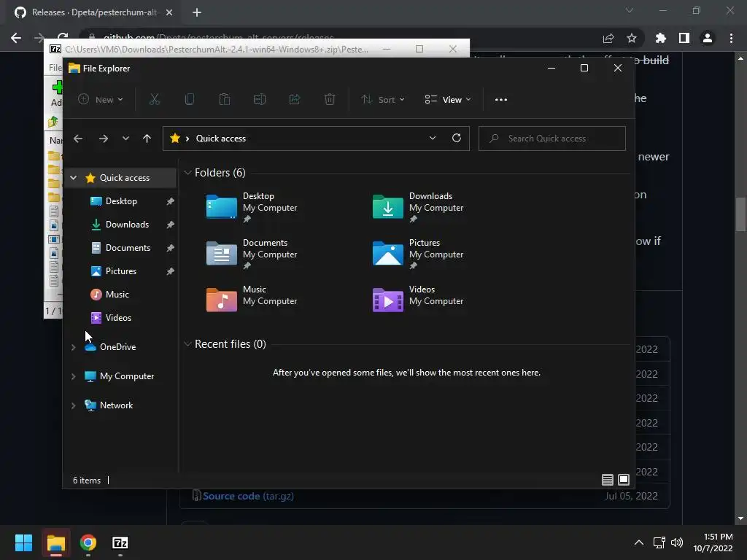
Task: Select Videos in the navigation pane
Action: pos(118,318)
